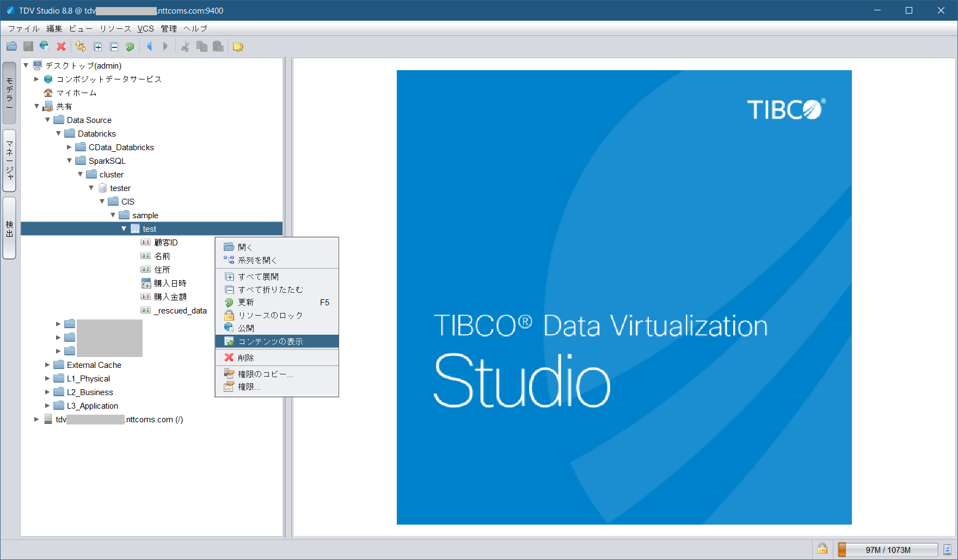
Task: Expand the External Cache folder
Action: (x=47, y=365)
